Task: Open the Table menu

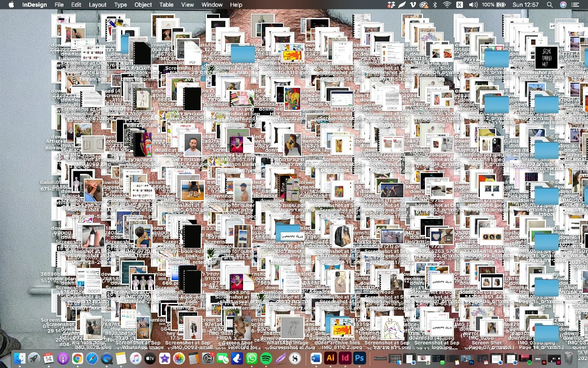Action: point(166,5)
